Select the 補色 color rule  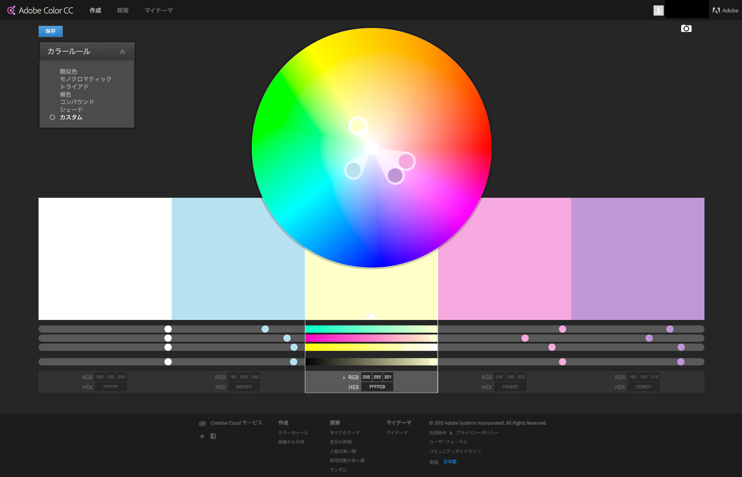click(65, 94)
